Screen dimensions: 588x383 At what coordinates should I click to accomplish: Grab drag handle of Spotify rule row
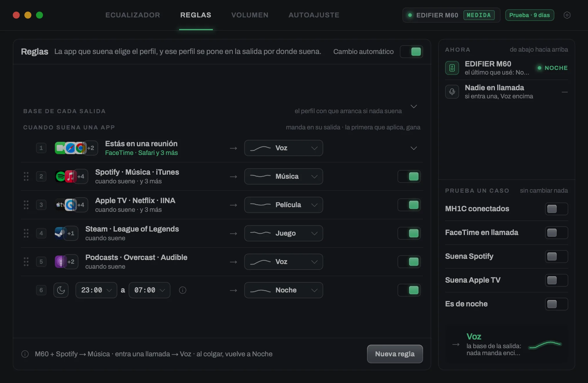[26, 176]
